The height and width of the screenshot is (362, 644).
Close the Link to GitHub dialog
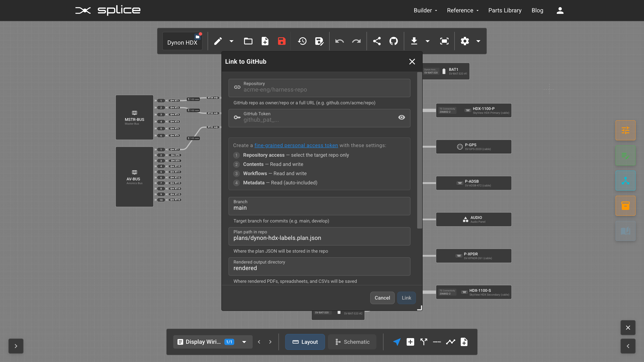[412, 61]
